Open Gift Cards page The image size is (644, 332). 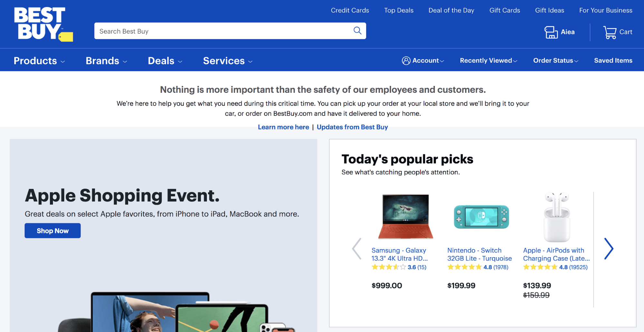point(505,10)
